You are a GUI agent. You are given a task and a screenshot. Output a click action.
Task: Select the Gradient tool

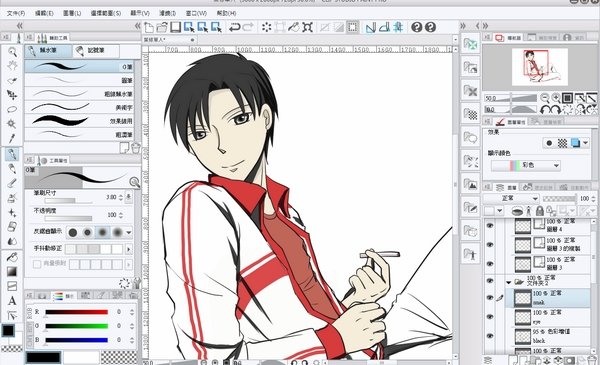pos(12,272)
